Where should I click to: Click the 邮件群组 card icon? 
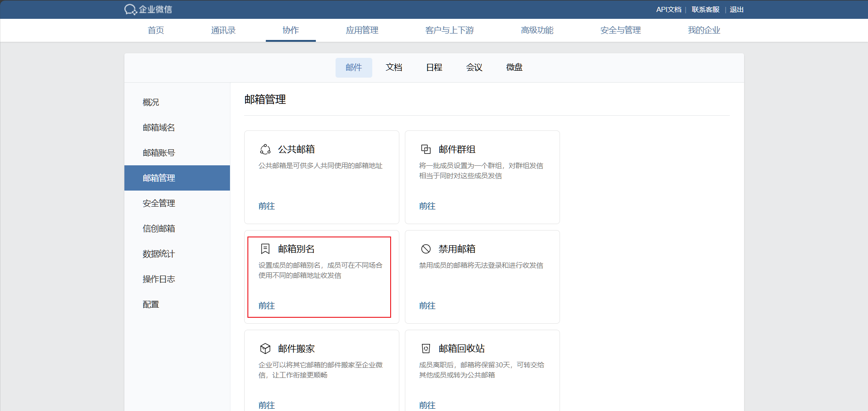point(426,149)
